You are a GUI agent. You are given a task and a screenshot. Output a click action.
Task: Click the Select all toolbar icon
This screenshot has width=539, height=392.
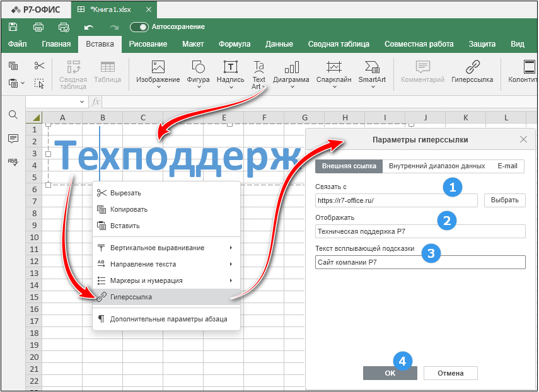(x=39, y=83)
